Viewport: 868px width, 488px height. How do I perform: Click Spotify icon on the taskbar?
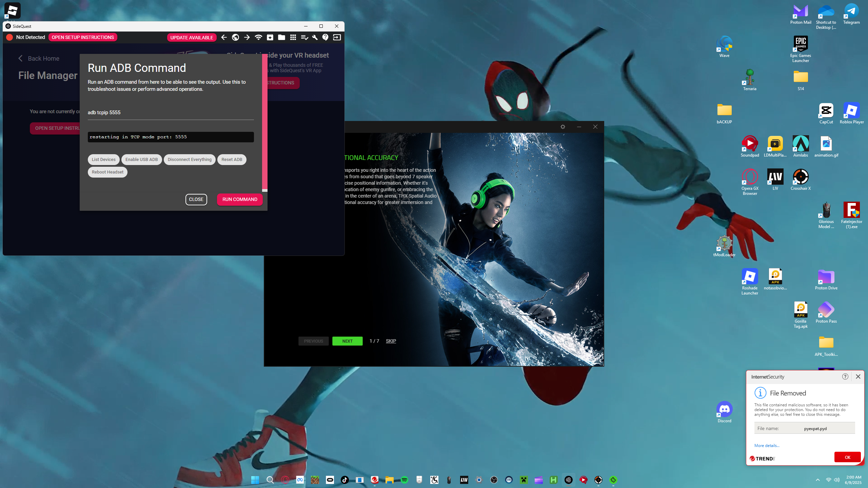[404, 480]
